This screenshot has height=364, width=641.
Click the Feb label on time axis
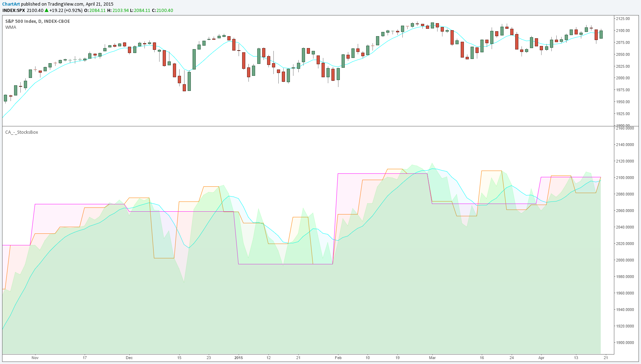(338, 358)
